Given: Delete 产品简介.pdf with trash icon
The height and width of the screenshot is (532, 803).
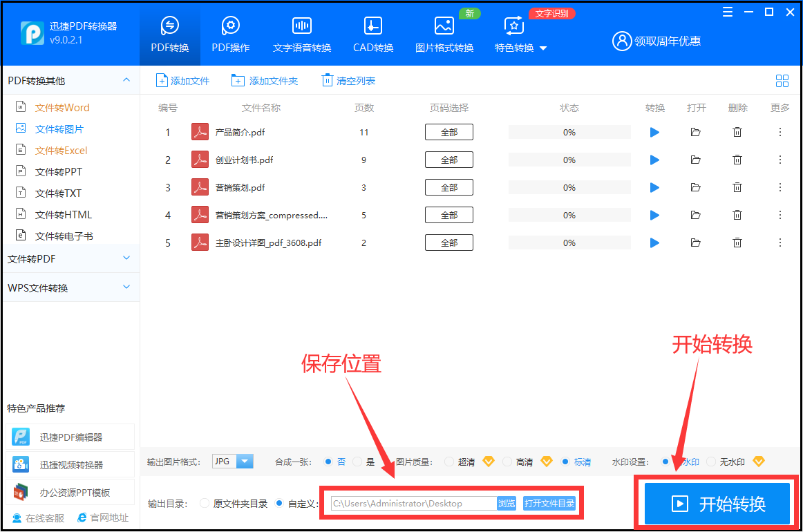Looking at the screenshot, I should tap(737, 133).
